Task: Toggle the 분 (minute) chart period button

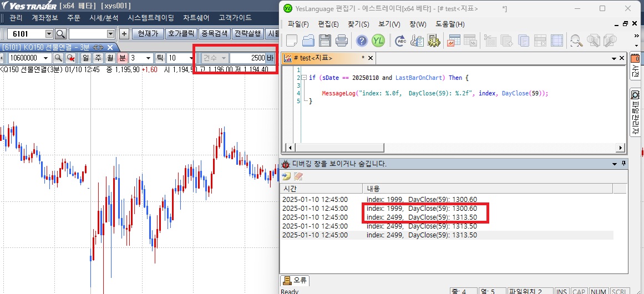Action: pos(122,58)
